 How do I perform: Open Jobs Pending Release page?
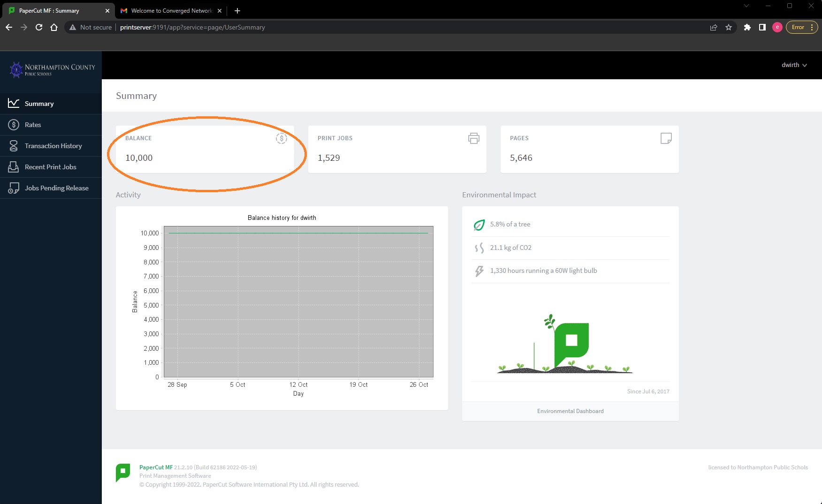[51, 188]
